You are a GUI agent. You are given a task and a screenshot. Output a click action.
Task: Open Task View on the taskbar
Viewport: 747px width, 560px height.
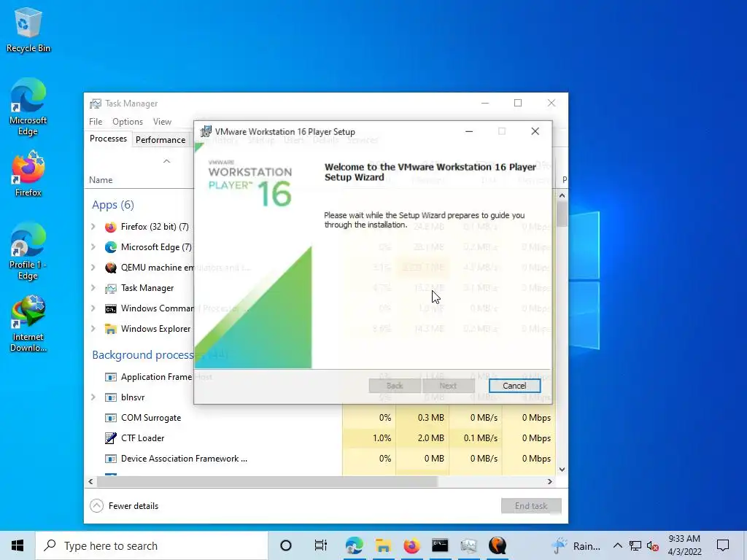(x=321, y=545)
